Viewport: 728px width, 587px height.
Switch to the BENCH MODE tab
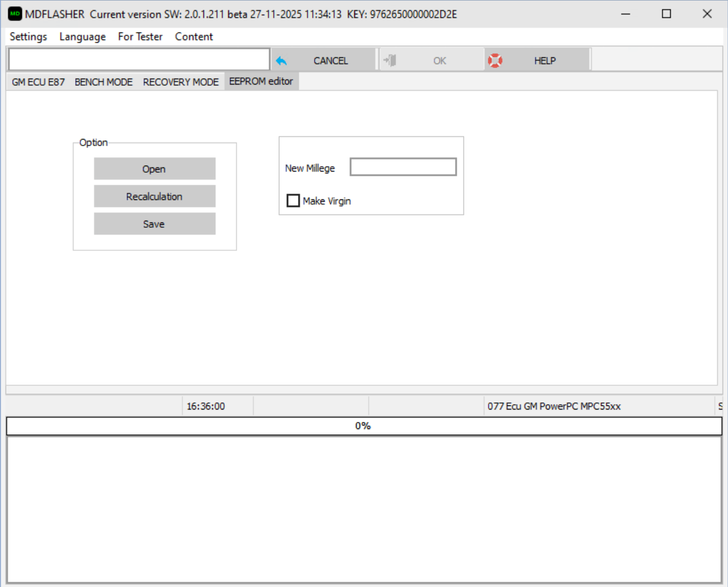click(103, 82)
